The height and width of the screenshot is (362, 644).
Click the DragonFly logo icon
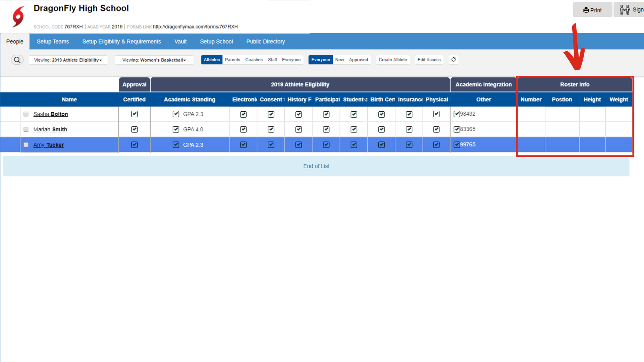tap(18, 16)
